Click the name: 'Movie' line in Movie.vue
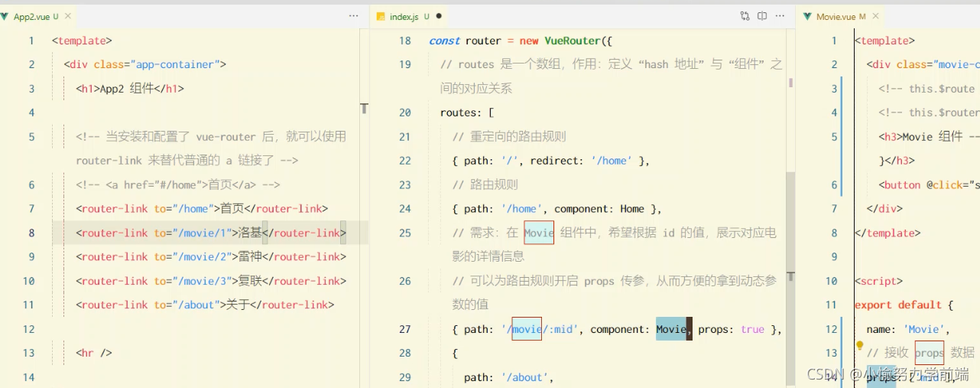This screenshot has height=388, width=980. 907,329
